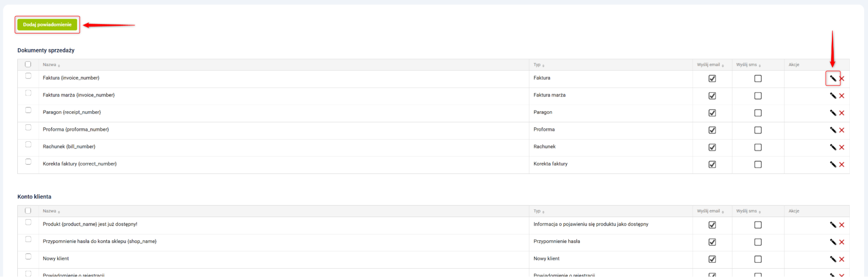The image size is (868, 277).
Task: Sort Konto klienta by Wyślij email
Action: click(710, 211)
